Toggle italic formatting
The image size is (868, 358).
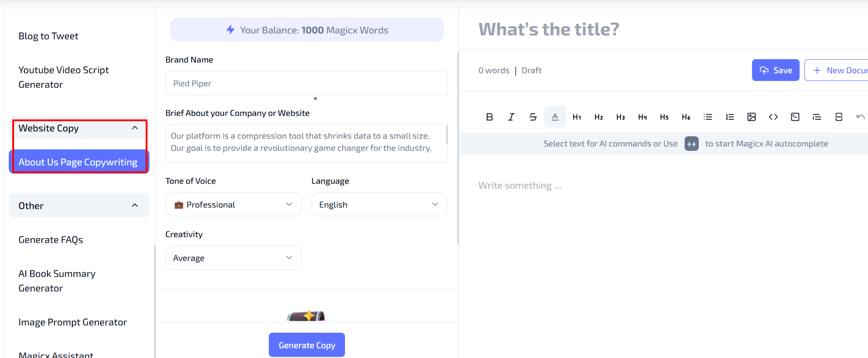511,117
